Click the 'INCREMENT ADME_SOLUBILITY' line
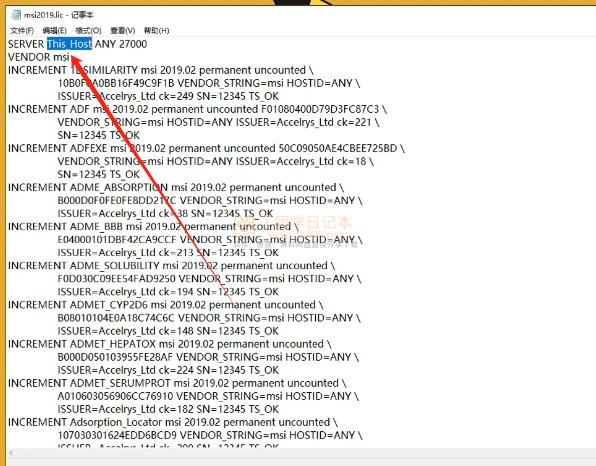The width and height of the screenshot is (596, 466). [171, 266]
